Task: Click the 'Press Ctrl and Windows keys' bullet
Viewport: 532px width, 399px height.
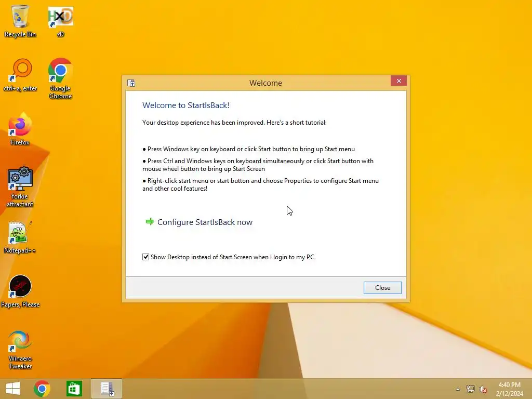Action: click(258, 165)
